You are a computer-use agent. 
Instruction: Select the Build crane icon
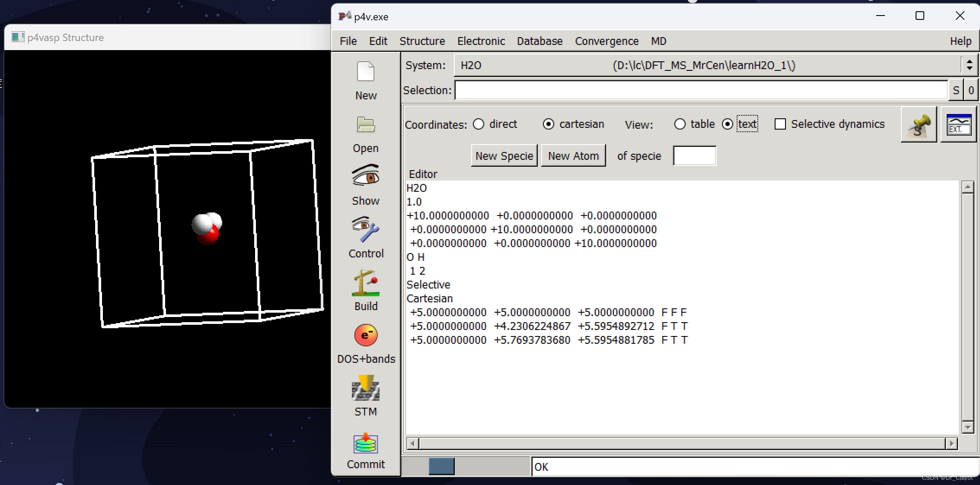tap(366, 283)
